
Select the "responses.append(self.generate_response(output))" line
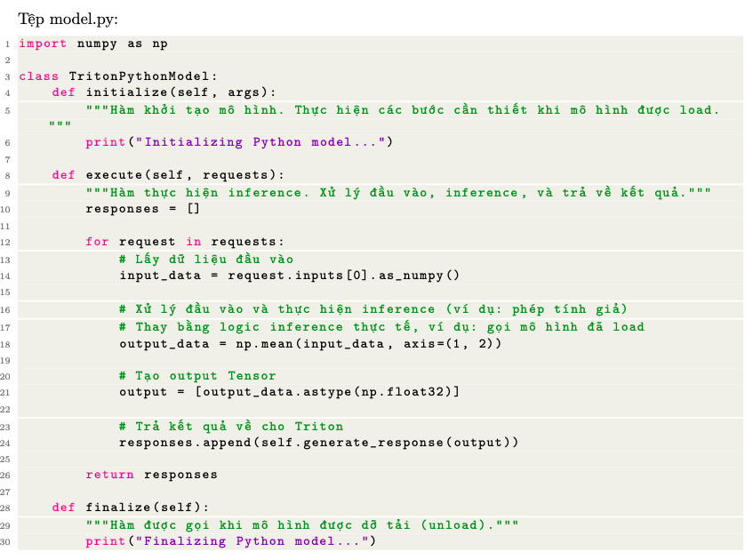[x=319, y=443]
